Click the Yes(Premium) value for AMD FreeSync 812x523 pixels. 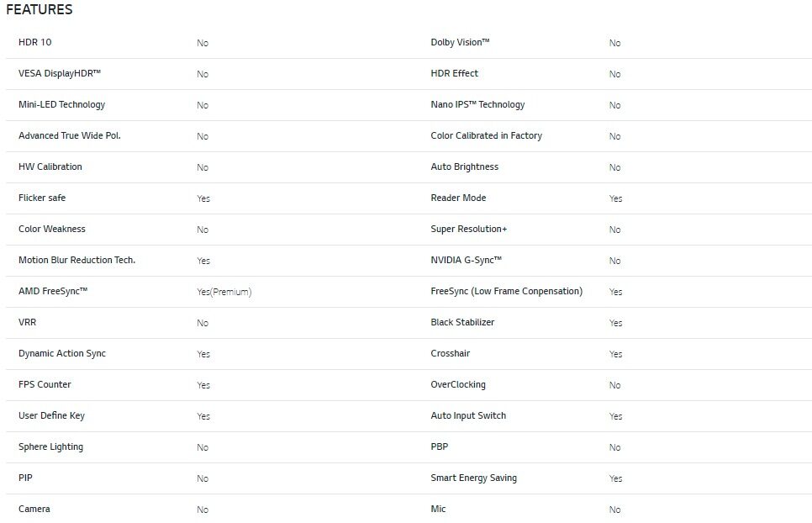(x=224, y=292)
